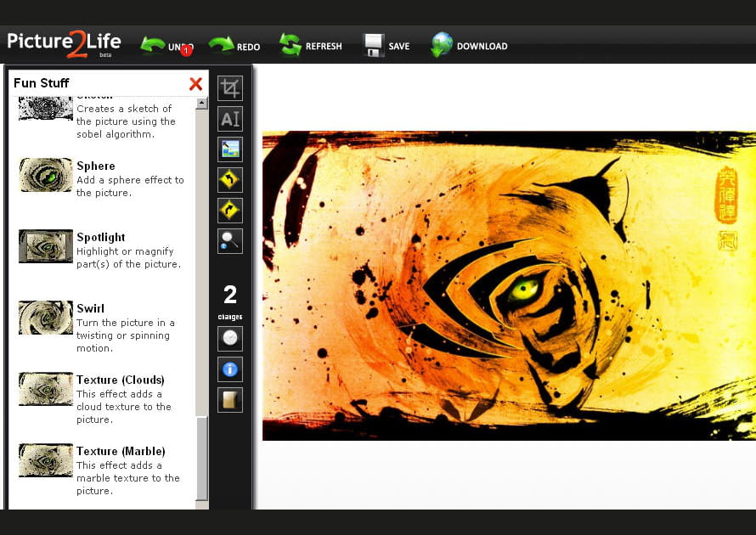Select the Sphere effect thumbnail
This screenshot has height=535, width=756.
pos(46,174)
